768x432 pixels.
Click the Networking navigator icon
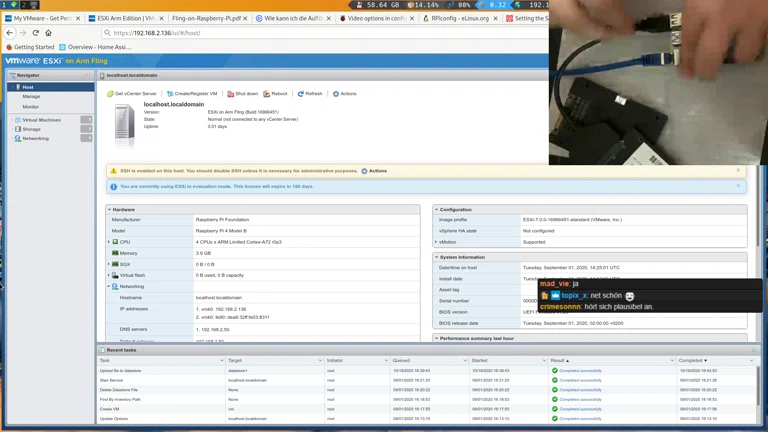tap(18, 139)
